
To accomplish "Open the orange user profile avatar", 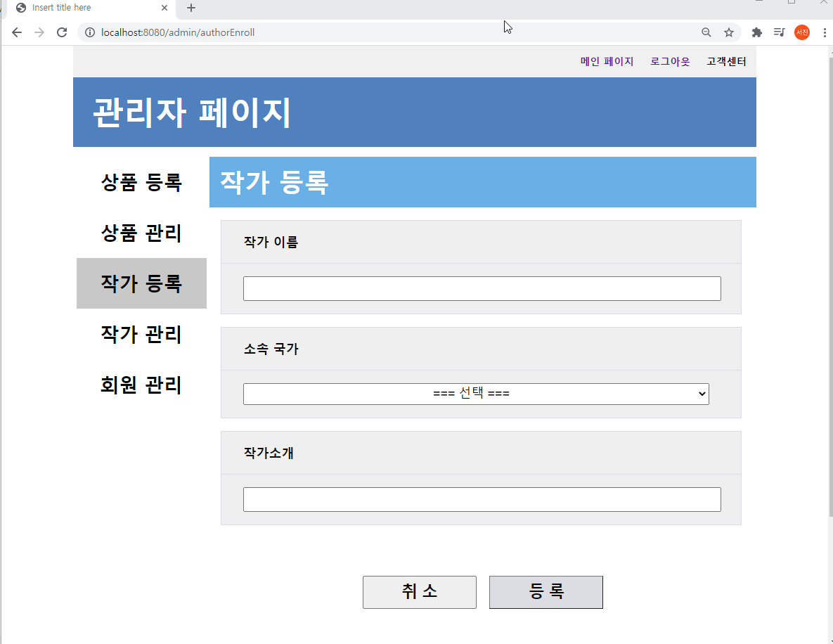I will (801, 32).
